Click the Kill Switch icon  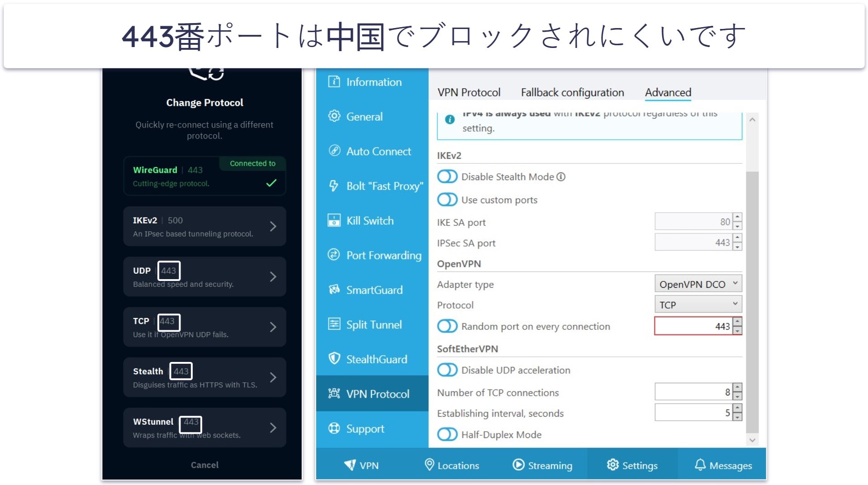[334, 221]
